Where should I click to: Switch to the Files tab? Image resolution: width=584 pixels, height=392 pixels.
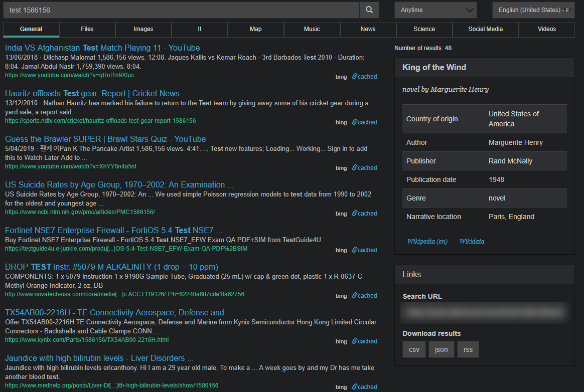(87, 30)
